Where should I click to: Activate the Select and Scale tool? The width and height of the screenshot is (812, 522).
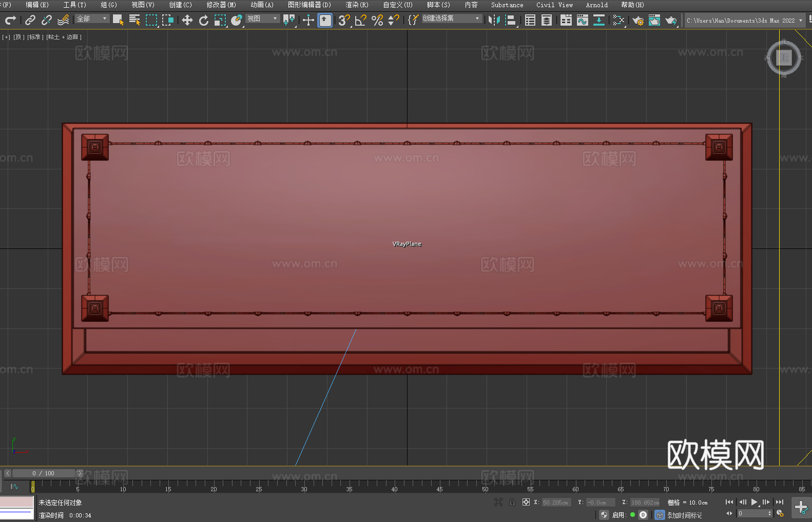(220, 20)
